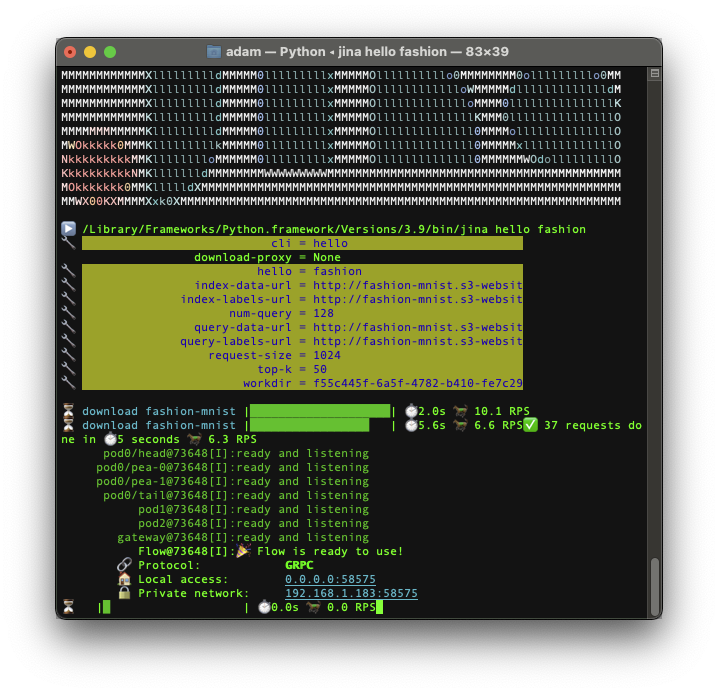Viewport: 718px width, 693px height.
Task: Click the house icon beside Local access
Action: (124, 579)
